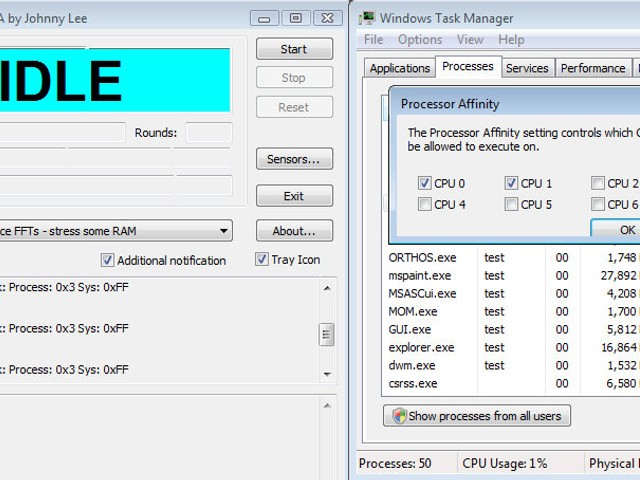Click the Exit button
Viewport: 640px width, 480px height.
pyautogui.click(x=294, y=196)
